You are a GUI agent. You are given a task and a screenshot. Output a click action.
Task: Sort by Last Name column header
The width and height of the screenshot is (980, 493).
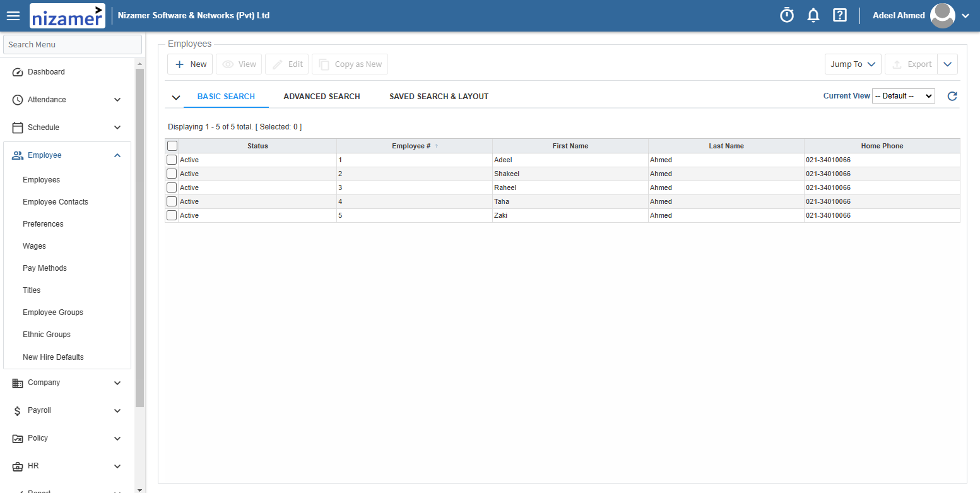point(726,146)
